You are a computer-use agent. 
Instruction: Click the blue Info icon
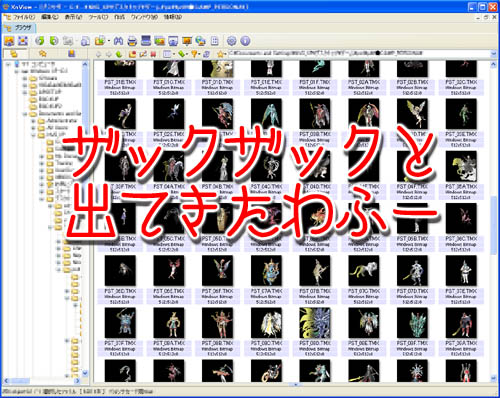click(245, 41)
